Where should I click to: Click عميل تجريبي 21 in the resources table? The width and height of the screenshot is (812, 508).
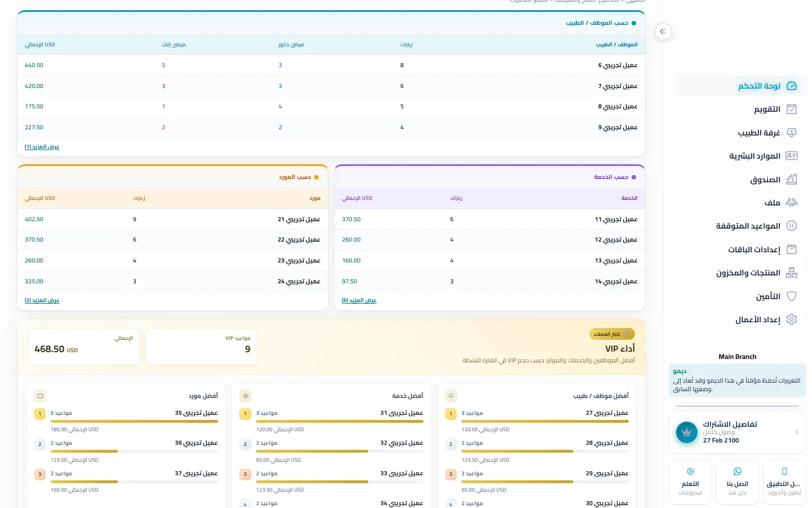click(299, 219)
